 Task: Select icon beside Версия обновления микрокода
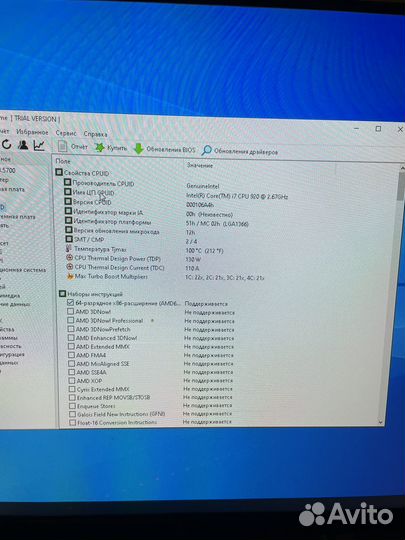coord(69,229)
